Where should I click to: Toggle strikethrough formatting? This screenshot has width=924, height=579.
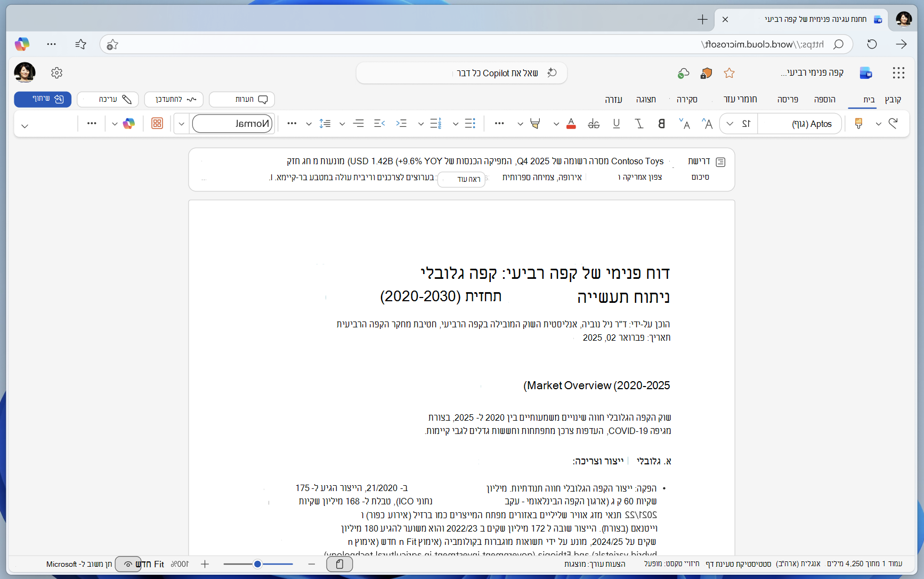594,124
